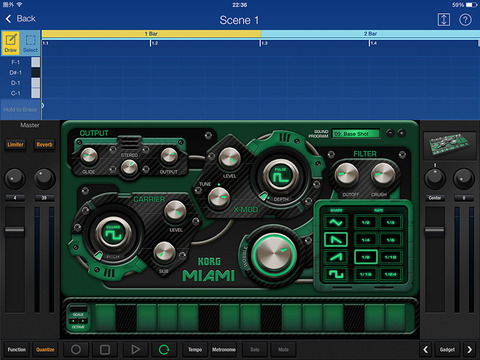Select next sound program arrow
480x360 pixels.
[x=401, y=133]
